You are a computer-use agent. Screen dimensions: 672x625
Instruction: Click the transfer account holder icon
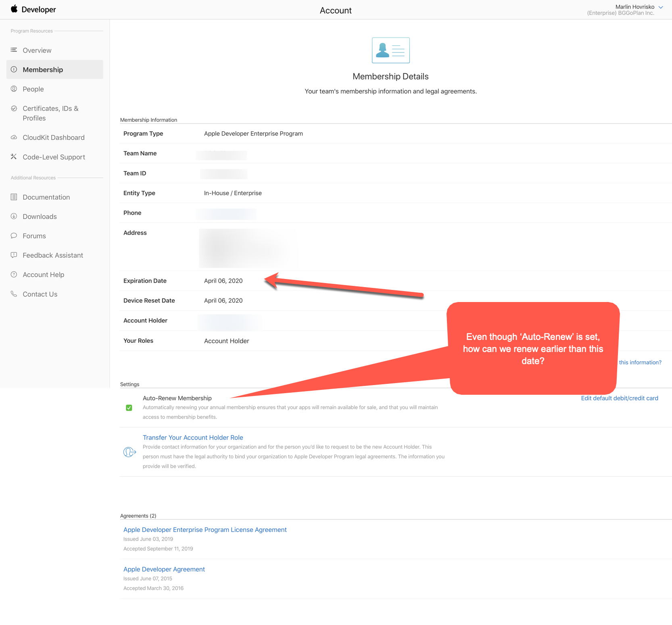(129, 452)
